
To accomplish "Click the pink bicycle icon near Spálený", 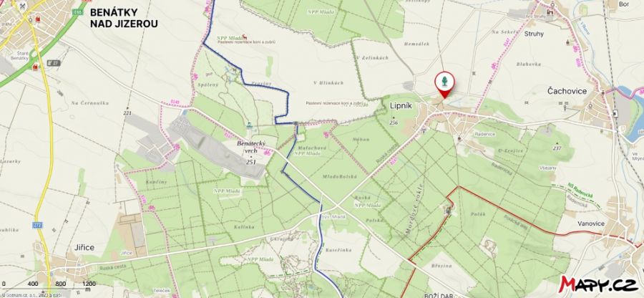I will [x=195, y=76].
